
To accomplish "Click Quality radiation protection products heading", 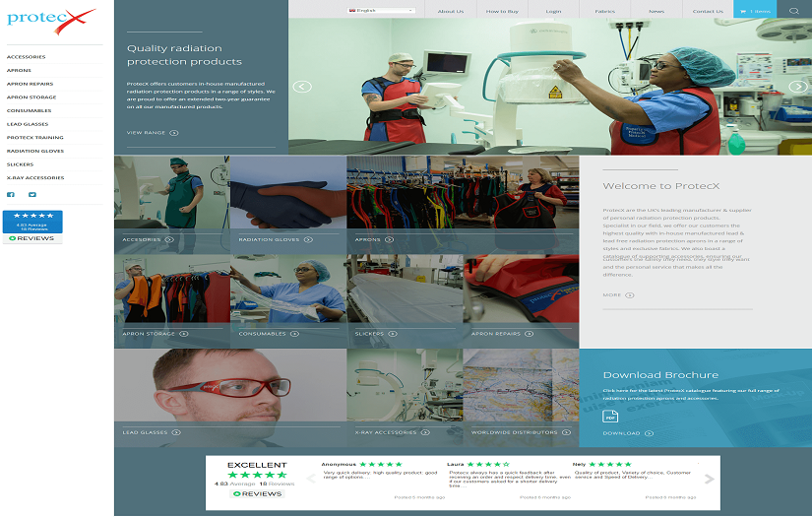I will (x=184, y=55).
